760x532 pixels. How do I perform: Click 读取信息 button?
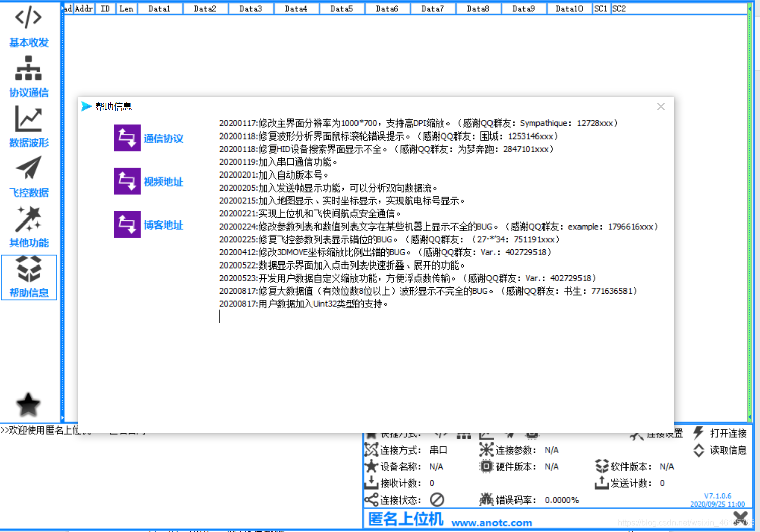(721, 450)
